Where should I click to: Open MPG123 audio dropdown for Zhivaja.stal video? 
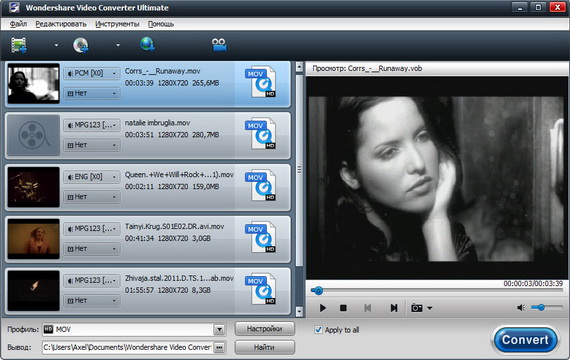click(92, 281)
